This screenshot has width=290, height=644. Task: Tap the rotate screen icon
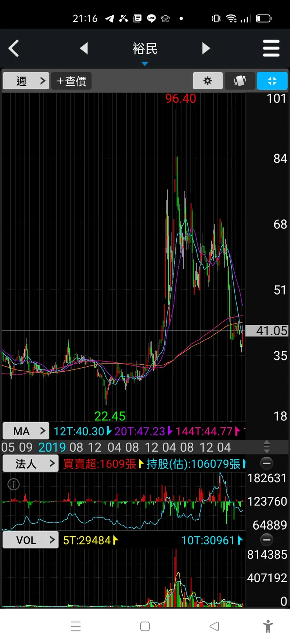(240, 81)
